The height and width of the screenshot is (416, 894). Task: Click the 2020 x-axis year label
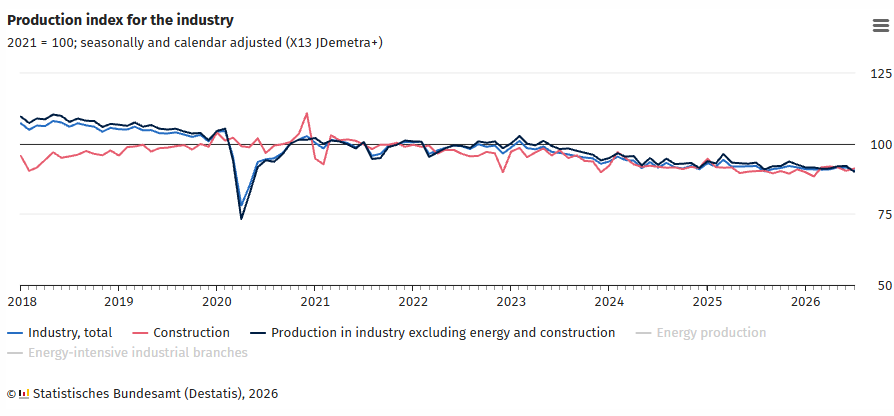coord(216,301)
